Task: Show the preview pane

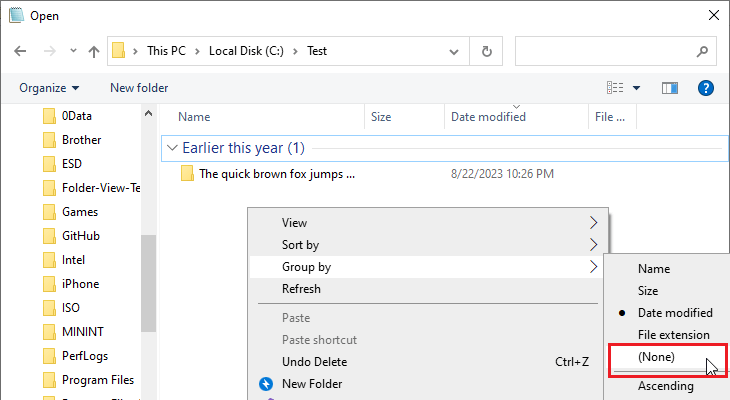Action: (x=669, y=88)
